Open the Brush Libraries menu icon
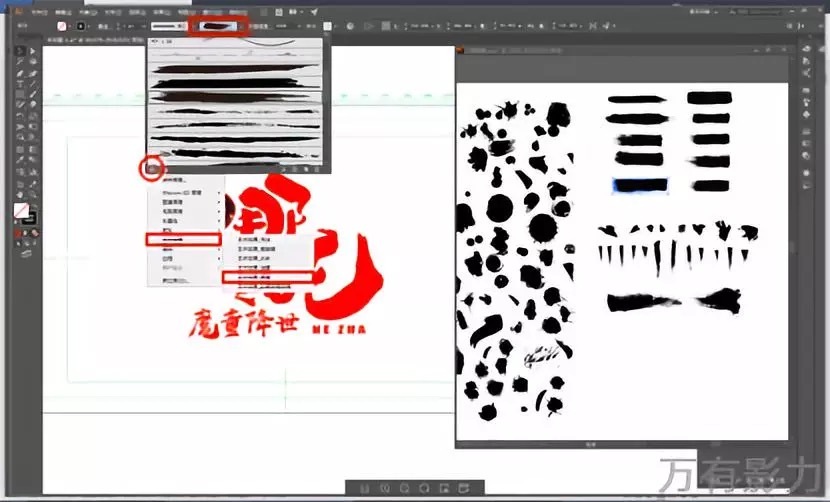This screenshot has height=502, width=830. pos(152,168)
